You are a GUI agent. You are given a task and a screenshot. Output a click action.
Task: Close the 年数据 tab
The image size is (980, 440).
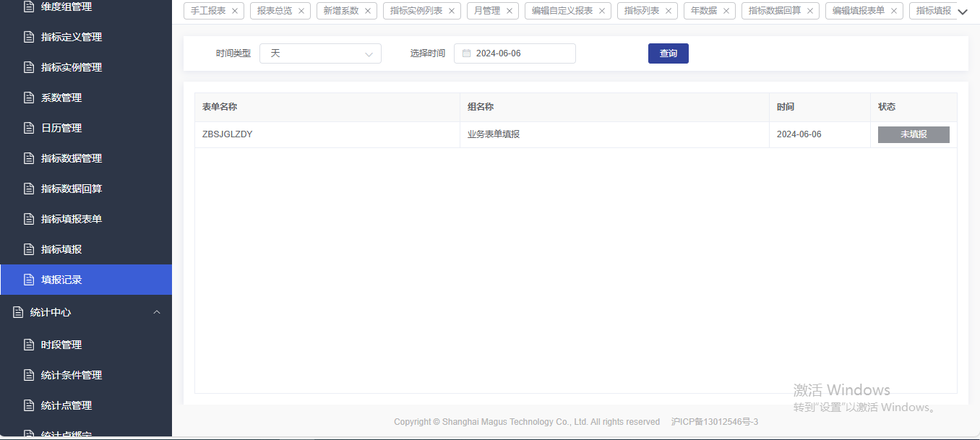(x=726, y=11)
